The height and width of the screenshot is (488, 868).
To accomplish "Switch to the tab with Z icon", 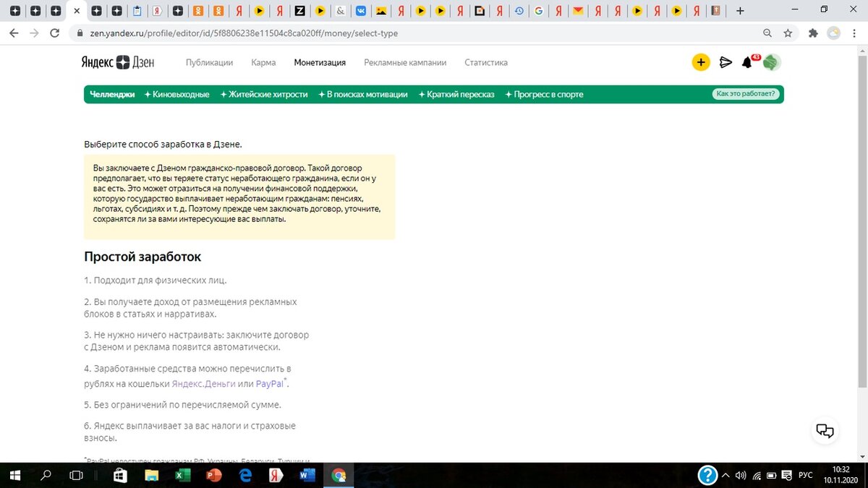I will pos(299,11).
